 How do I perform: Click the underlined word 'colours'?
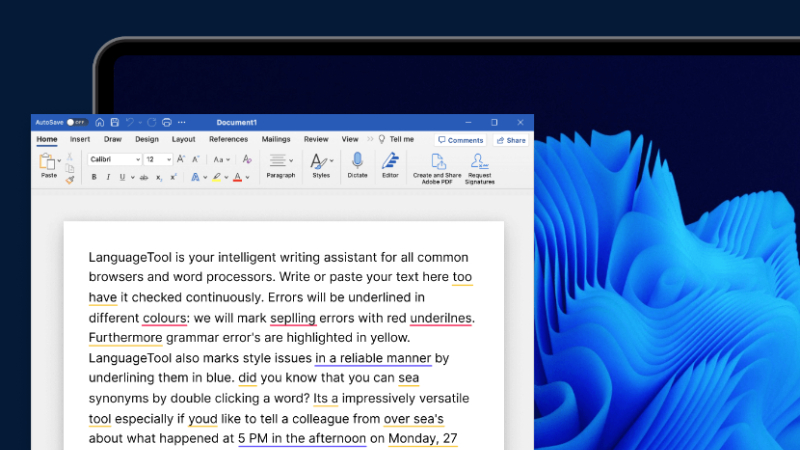click(164, 318)
